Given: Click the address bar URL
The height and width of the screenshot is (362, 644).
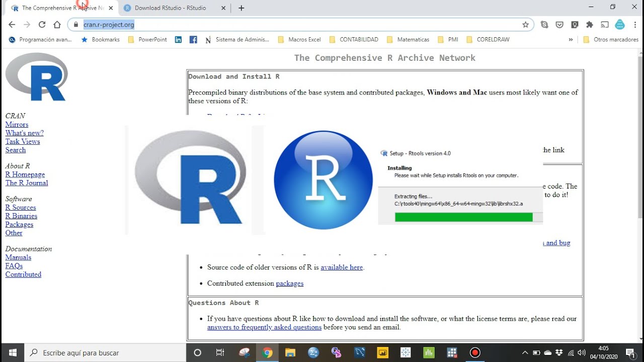Looking at the screenshot, I should pos(109,25).
